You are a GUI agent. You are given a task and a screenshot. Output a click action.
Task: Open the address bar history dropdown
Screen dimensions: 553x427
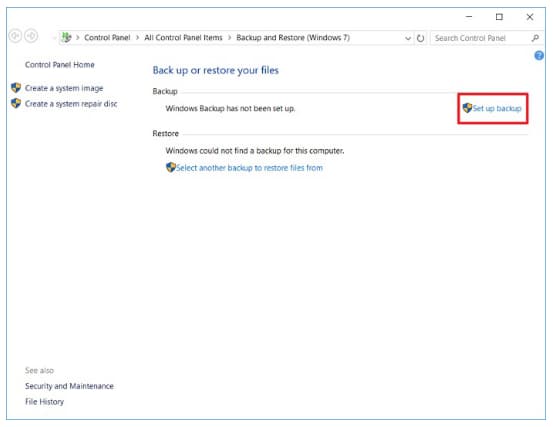(x=408, y=38)
